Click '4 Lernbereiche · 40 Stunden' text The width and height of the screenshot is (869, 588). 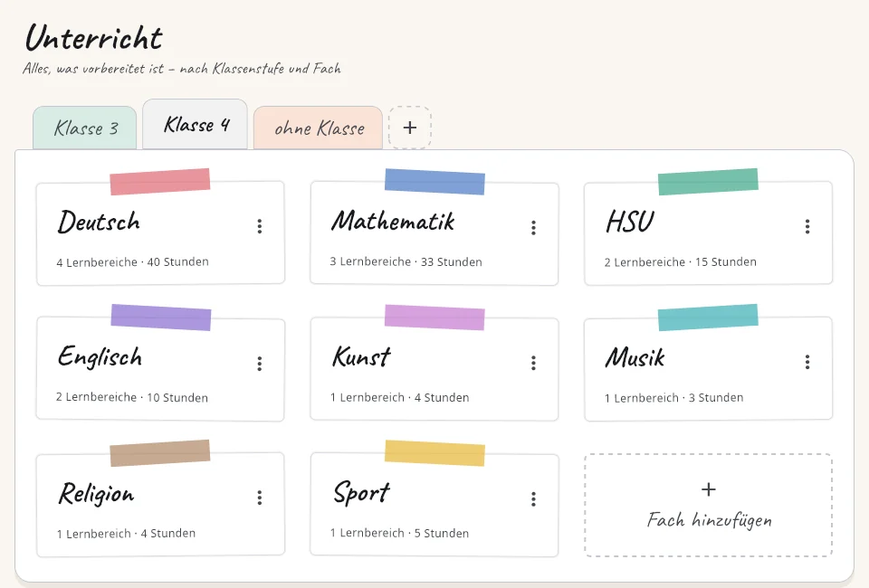pos(132,262)
